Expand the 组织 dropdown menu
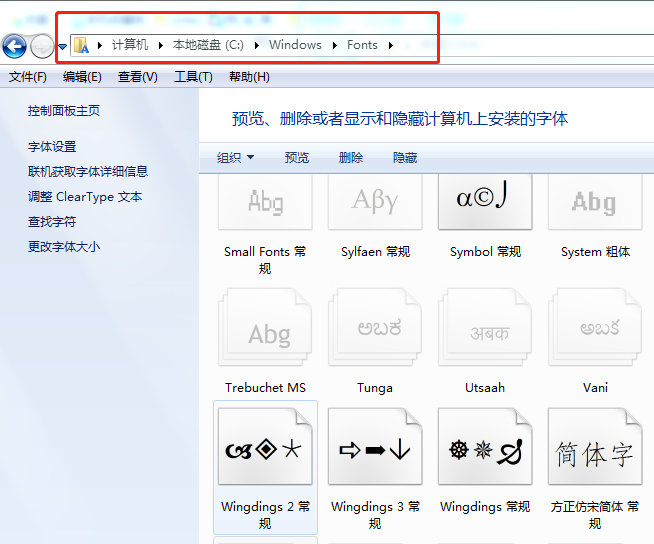Image resolution: width=654 pixels, height=544 pixels. [236, 158]
